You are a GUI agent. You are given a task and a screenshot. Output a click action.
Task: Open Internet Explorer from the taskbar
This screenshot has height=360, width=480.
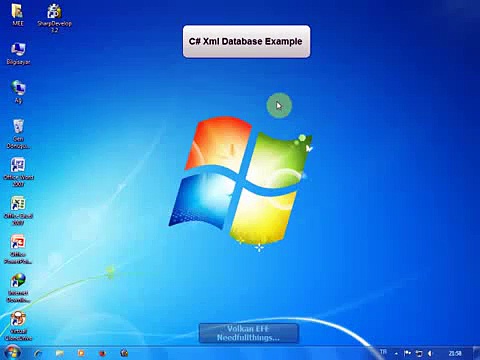(38, 353)
